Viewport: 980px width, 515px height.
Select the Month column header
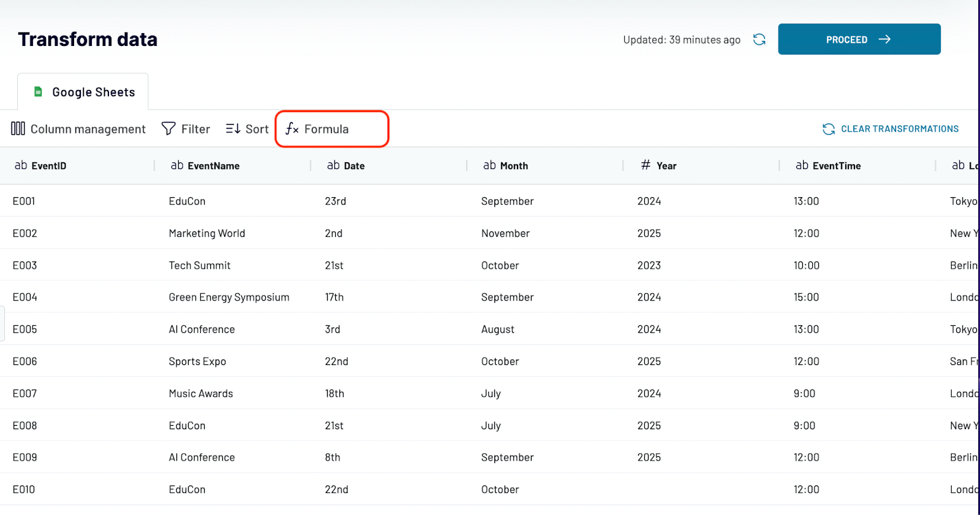point(514,166)
